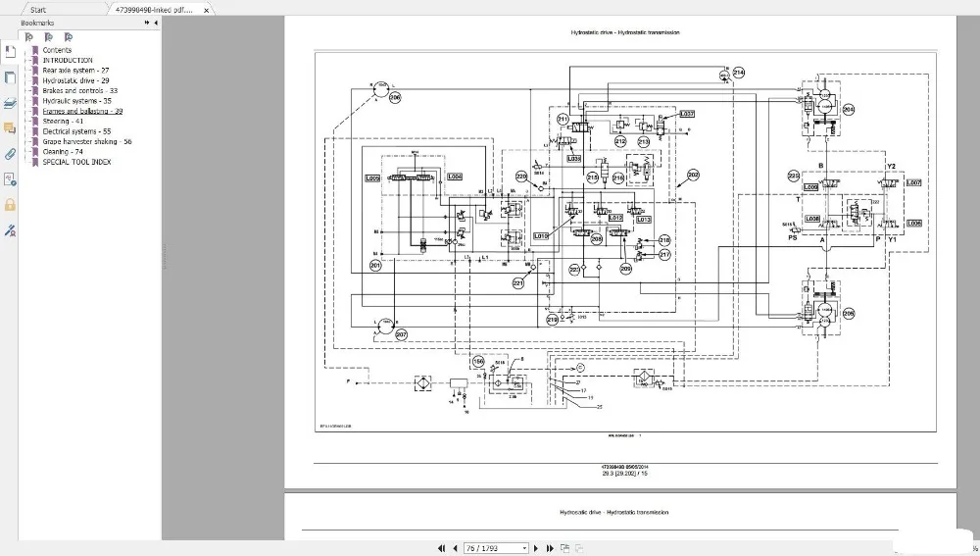Screen dimensions: 980x556
Task: Click component label 156 near the bottom
Action: point(479,362)
